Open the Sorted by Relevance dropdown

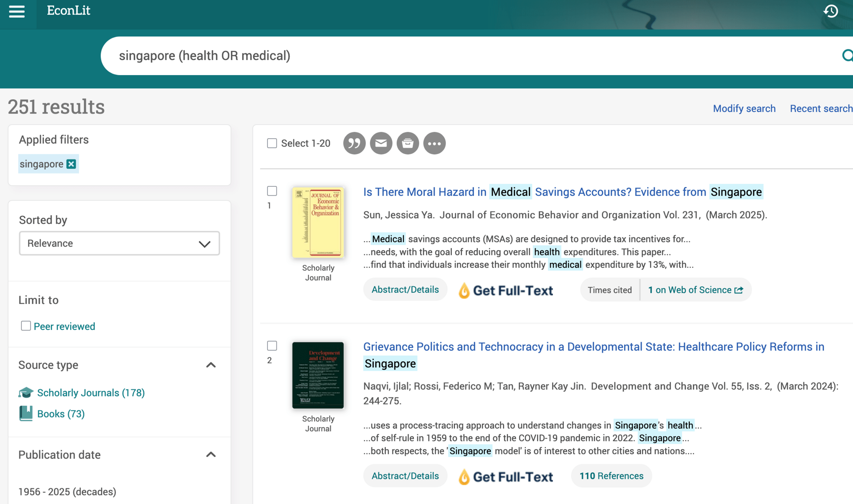coord(119,243)
